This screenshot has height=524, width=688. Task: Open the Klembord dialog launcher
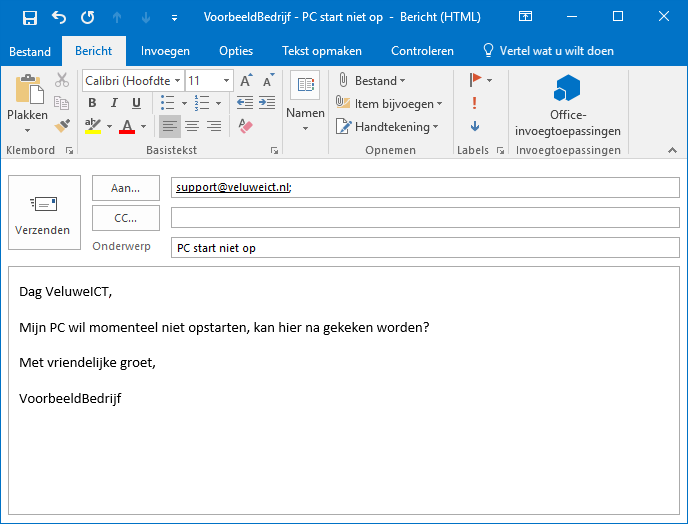pos(69,151)
